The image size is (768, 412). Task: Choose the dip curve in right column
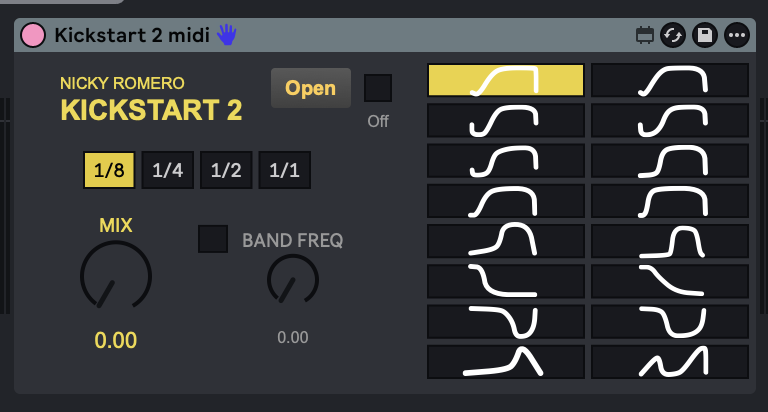[670, 321]
